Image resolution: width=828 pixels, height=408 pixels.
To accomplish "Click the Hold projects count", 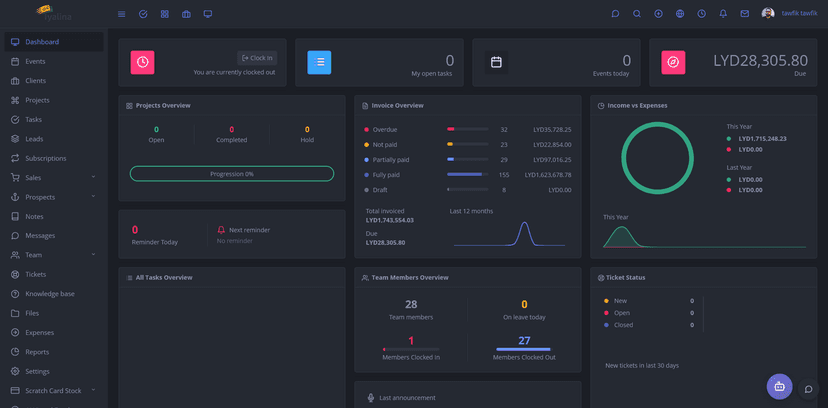I will (x=307, y=129).
